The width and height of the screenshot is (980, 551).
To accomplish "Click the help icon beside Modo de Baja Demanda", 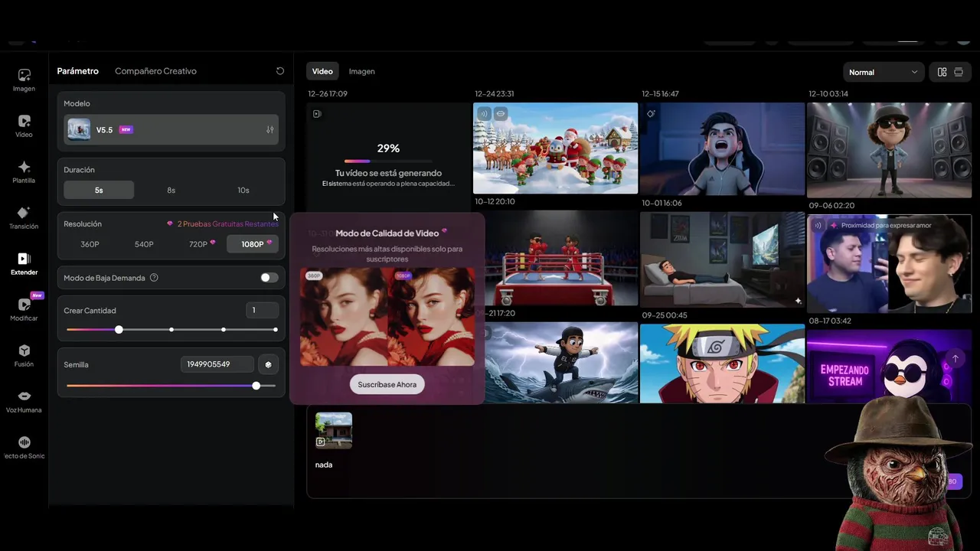I will 154,278.
